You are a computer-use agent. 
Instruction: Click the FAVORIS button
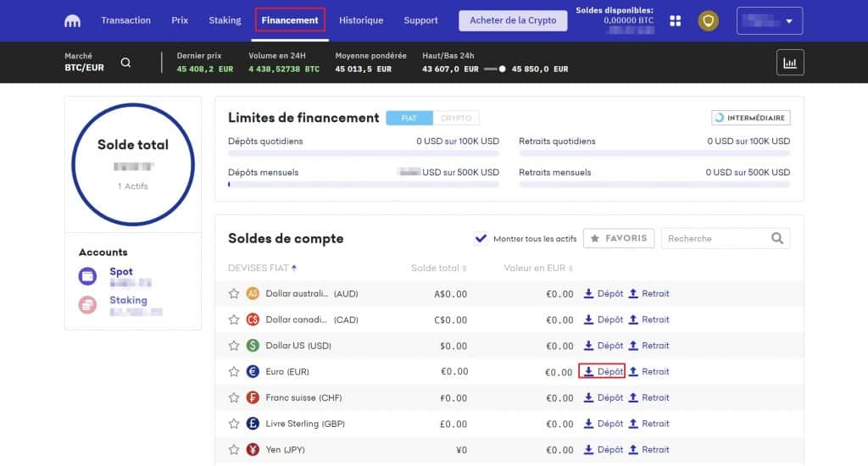pos(619,239)
